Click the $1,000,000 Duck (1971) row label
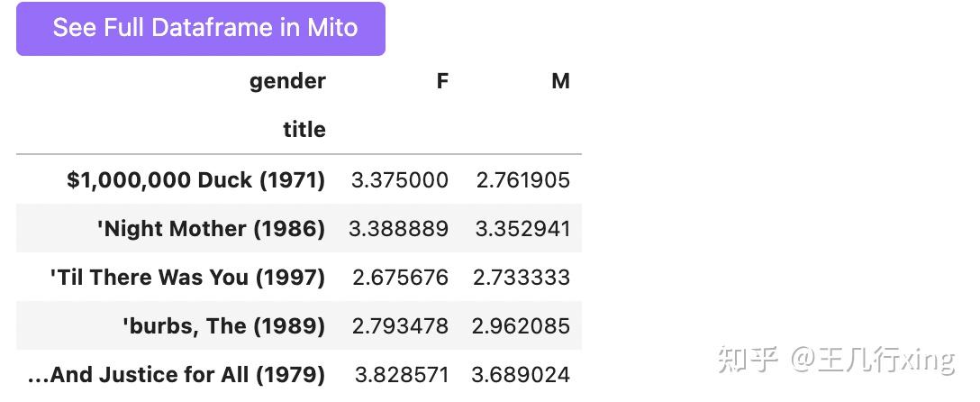The image size is (980, 402). 195,180
